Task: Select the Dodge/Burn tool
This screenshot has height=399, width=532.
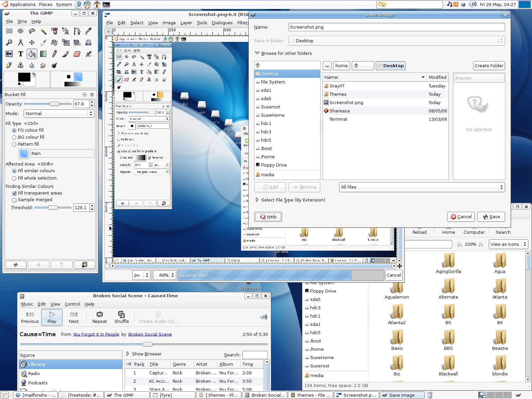Action: click(55, 65)
